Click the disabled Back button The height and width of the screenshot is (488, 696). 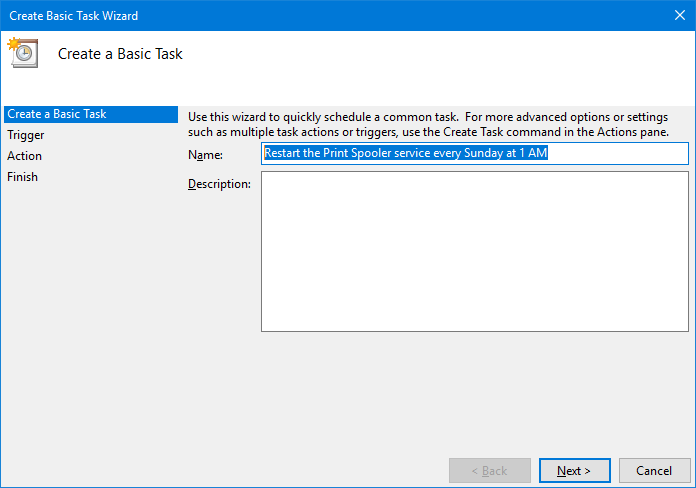point(490,470)
